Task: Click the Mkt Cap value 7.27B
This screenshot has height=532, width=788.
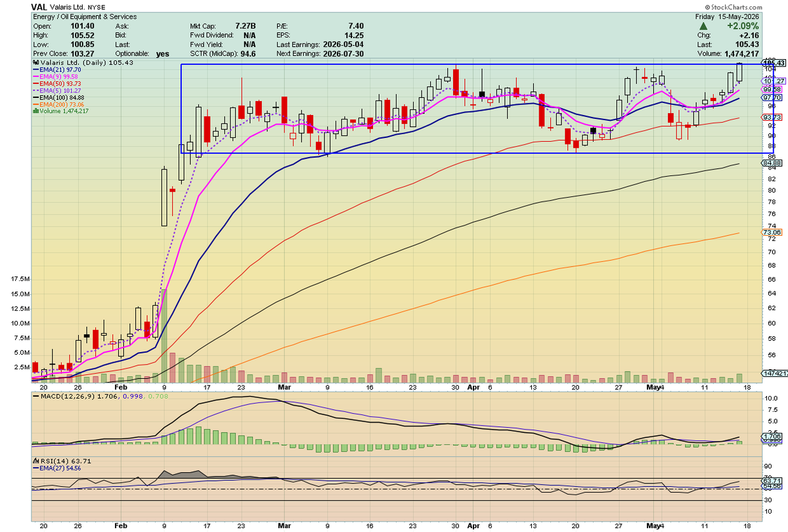Action: [x=247, y=26]
